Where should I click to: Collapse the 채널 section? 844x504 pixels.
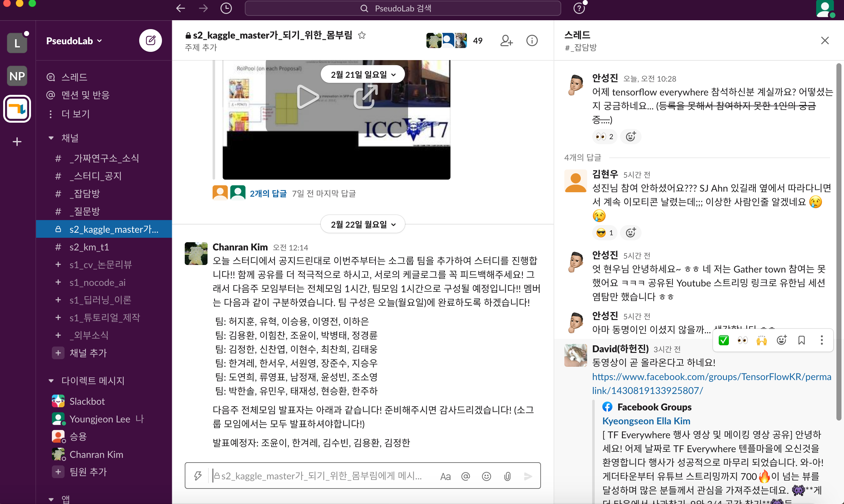pyautogui.click(x=51, y=138)
